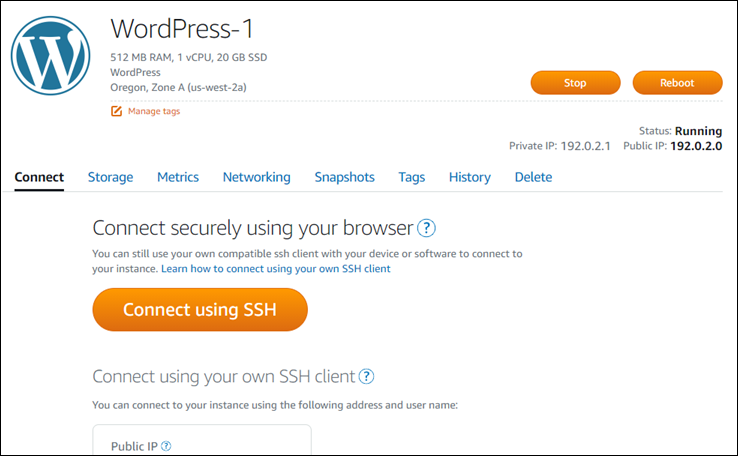This screenshot has width=738, height=456.
Task: Click the Running status text
Action: (x=698, y=131)
